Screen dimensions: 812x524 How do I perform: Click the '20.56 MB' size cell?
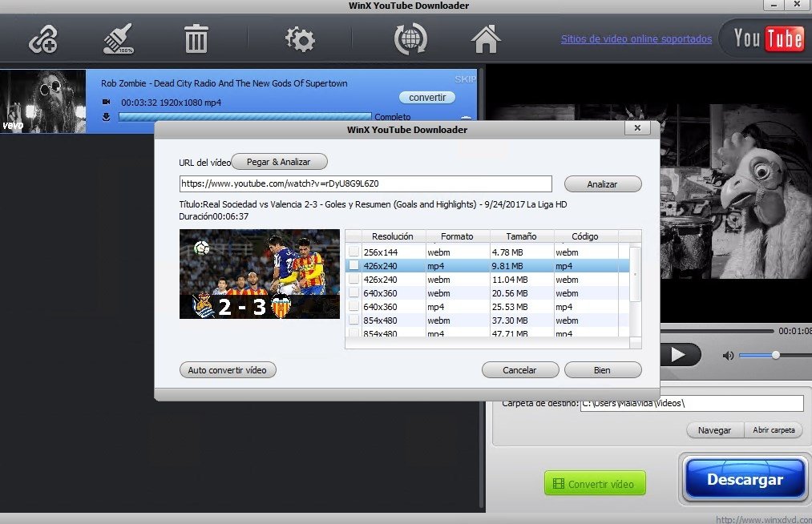pos(522,293)
